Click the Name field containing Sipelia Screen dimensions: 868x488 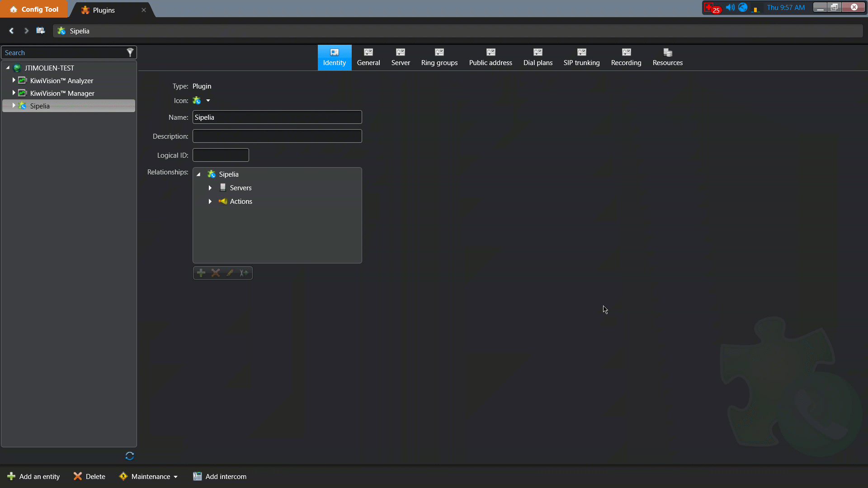click(277, 117)
